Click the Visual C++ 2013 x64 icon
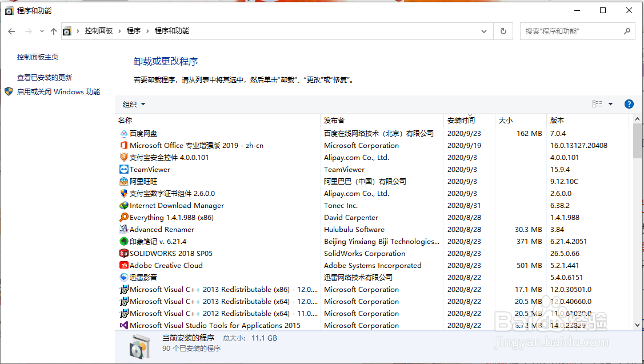Image resolution: width=644 pixels, height=364 pixels. [x=123, y=301]
